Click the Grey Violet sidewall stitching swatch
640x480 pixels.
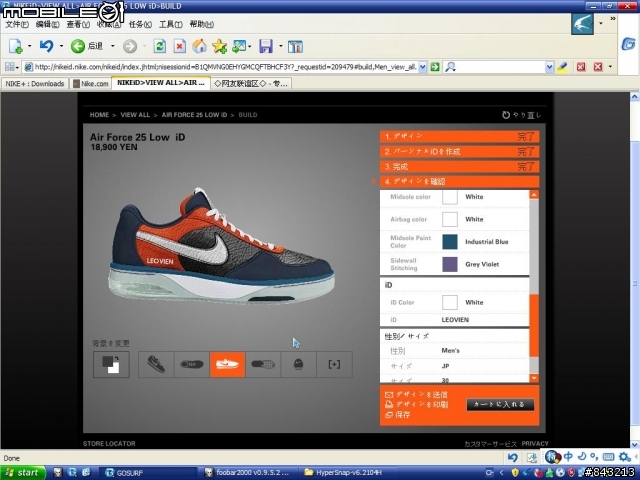pyautogui.click(x=450, y=264)
